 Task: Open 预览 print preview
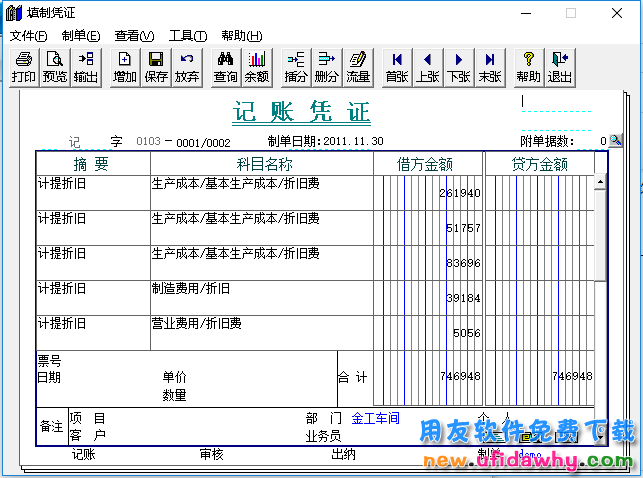pos(55,67)
